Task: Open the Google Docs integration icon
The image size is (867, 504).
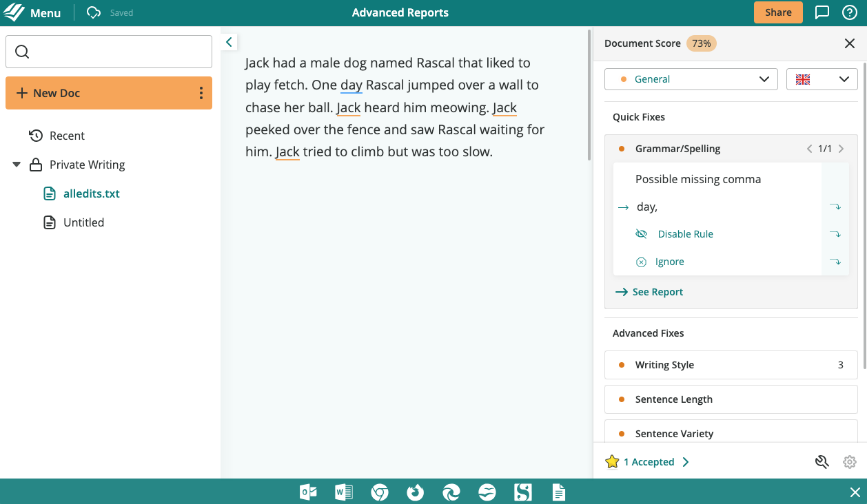Action: 559,492
